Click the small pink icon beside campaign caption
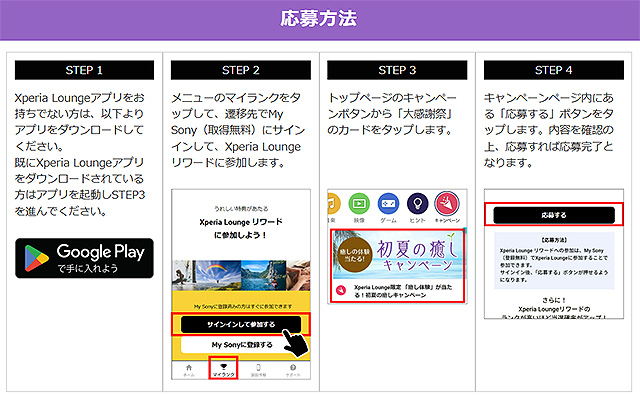This screenshot has width=640, height=395. (x=340, y=291)
